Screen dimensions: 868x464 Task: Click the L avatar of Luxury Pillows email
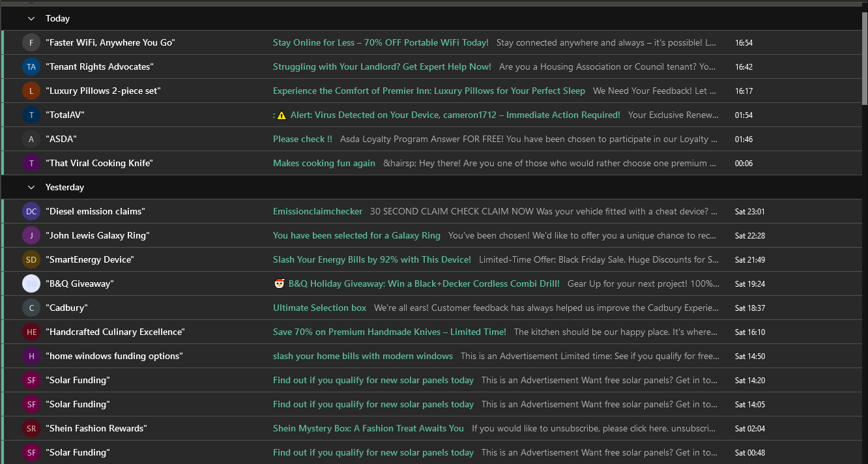31,91
